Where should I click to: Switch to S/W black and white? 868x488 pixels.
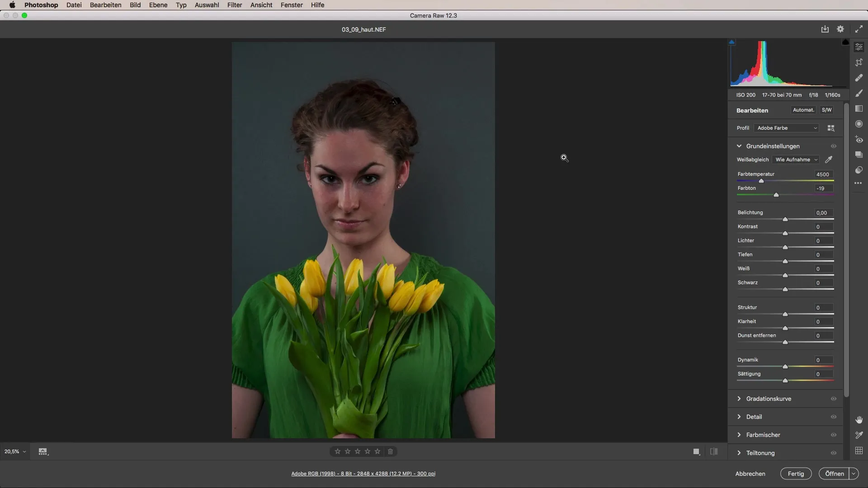click(x=827, y=110)
